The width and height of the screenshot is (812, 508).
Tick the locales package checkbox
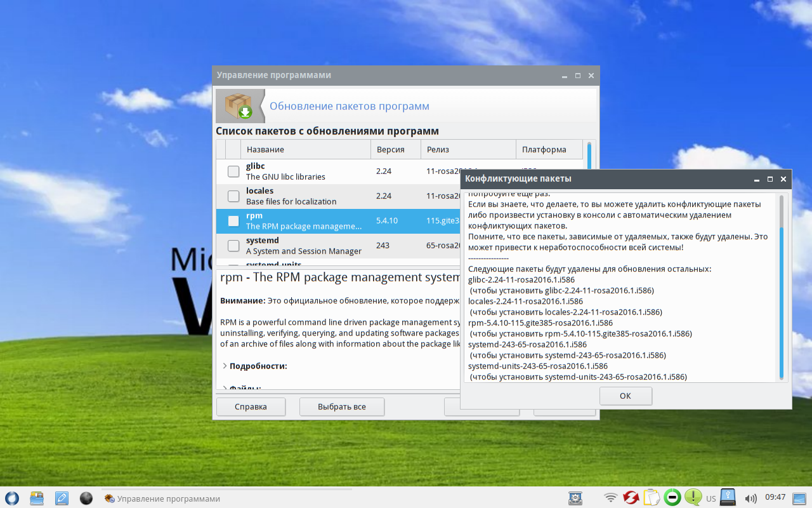[233, 196]
